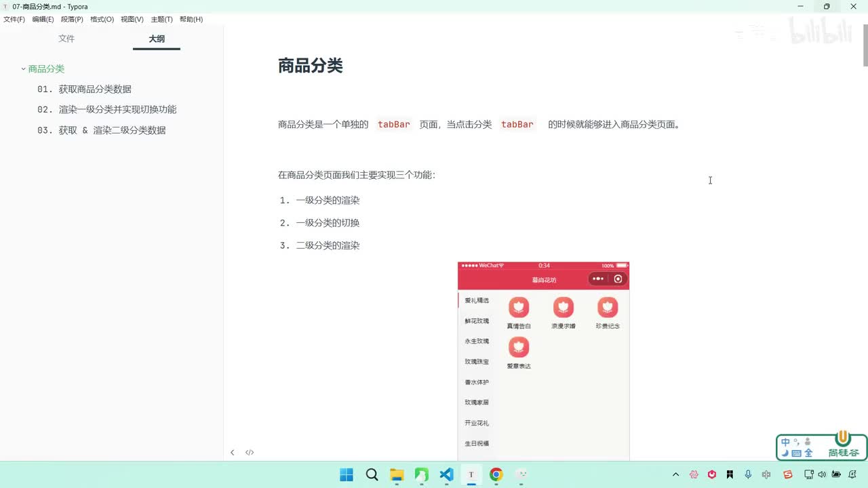This screenshot has width=868, height=488.
Task: Click list item 二级分类的渲染
Action: coord(328,245)
